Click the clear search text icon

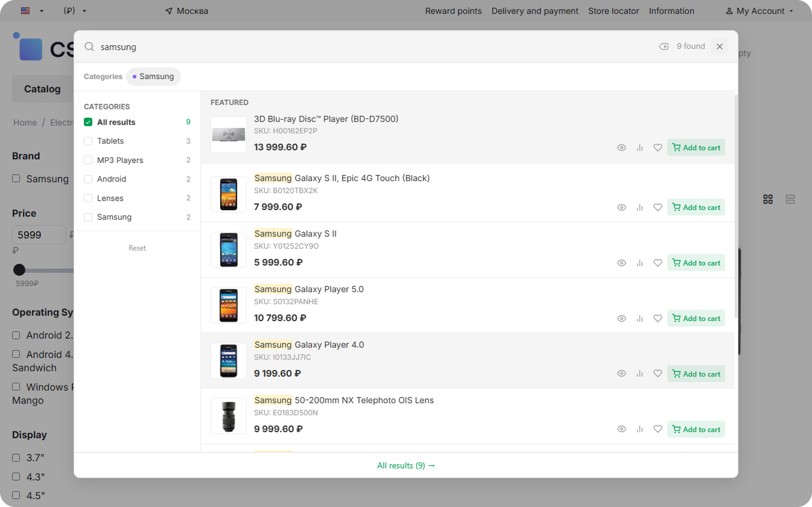click(x=664, y=46)
